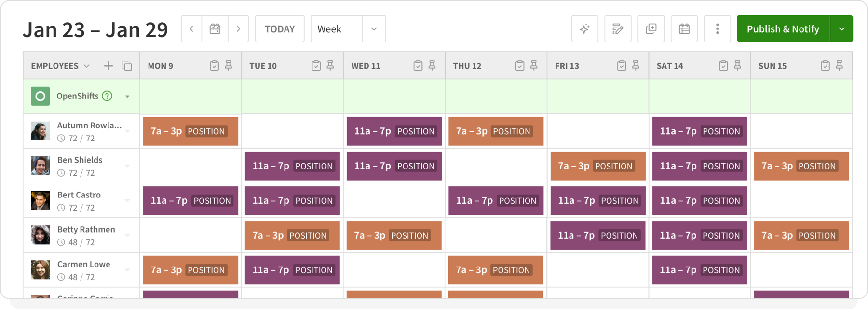Pin the TUE 10 column

(x=330, y=65)
